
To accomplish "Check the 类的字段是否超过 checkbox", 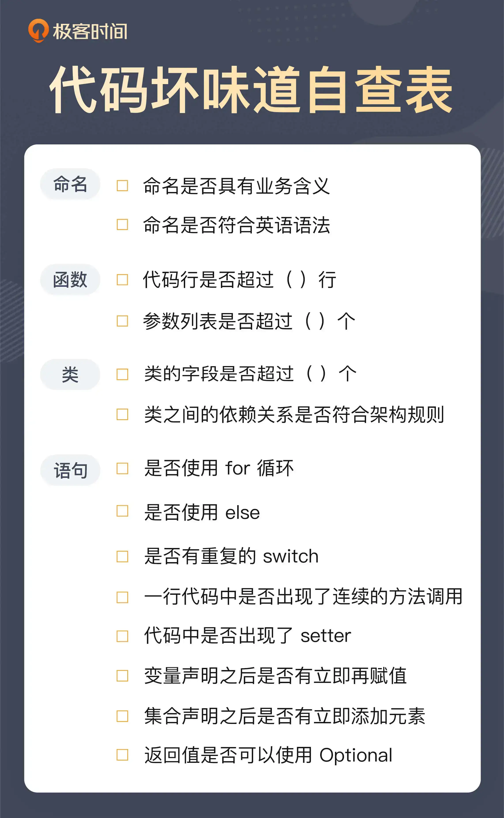I will pos(122,374).
